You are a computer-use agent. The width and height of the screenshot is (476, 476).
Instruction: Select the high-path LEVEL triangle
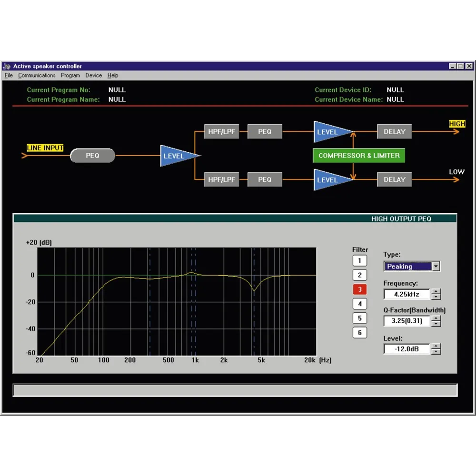coord(330,132)
